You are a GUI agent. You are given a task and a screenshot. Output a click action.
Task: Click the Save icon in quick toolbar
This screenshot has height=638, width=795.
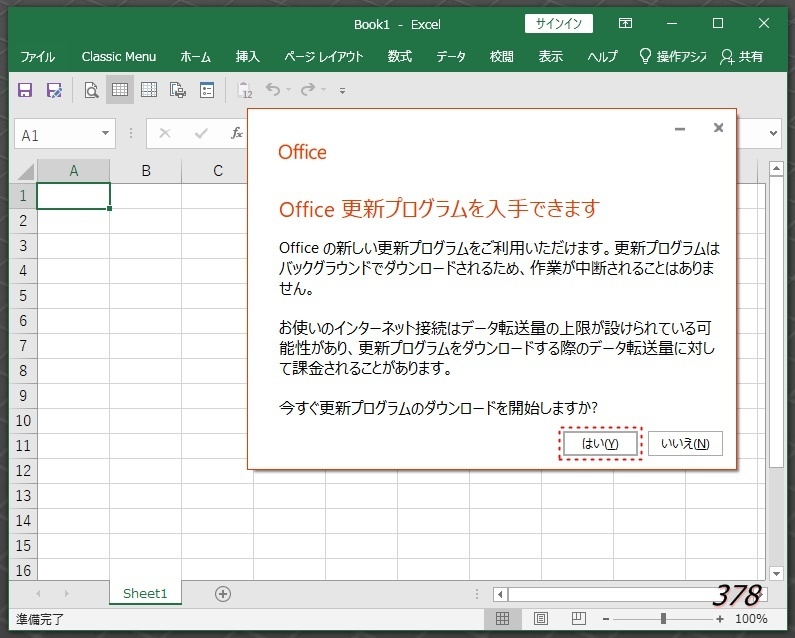pyautogui.click(x=25, y=90)
